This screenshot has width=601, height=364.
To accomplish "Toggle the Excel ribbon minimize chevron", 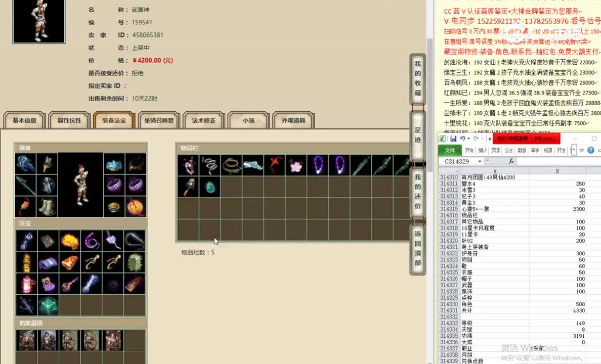I will pyautogui.click(x=582, y=150).
